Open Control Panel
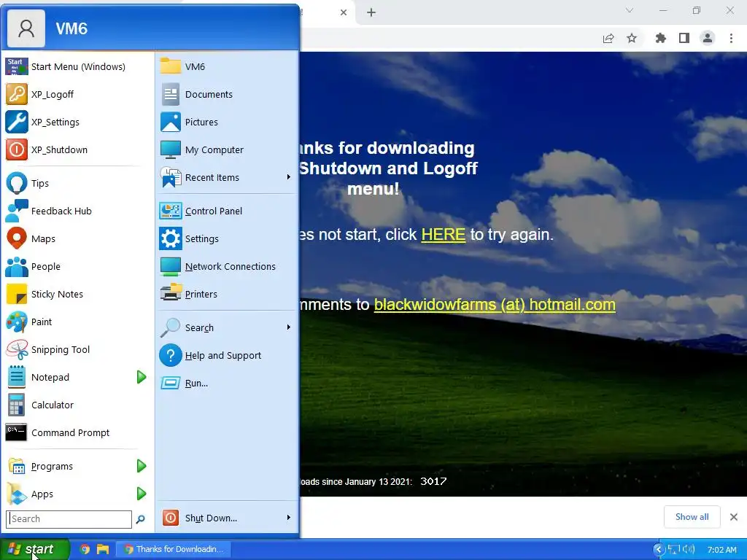Screen dimensions: 747x560 228,211
